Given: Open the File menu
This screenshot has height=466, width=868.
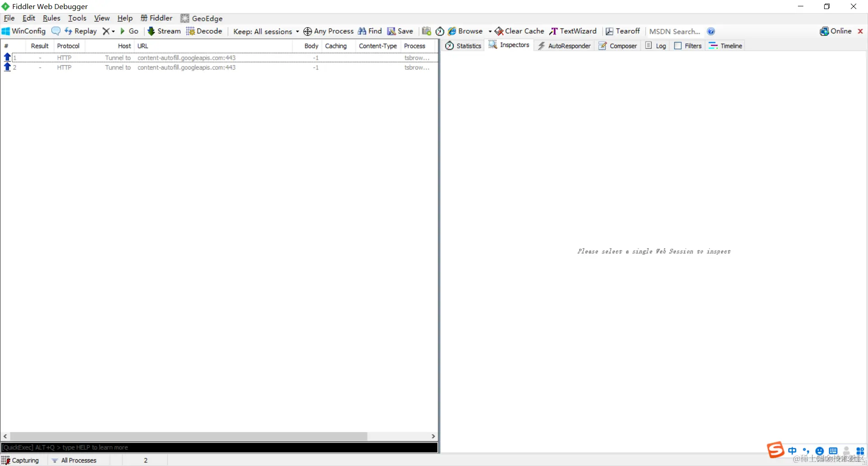Looking at the screenshot, I should (9, 18).
